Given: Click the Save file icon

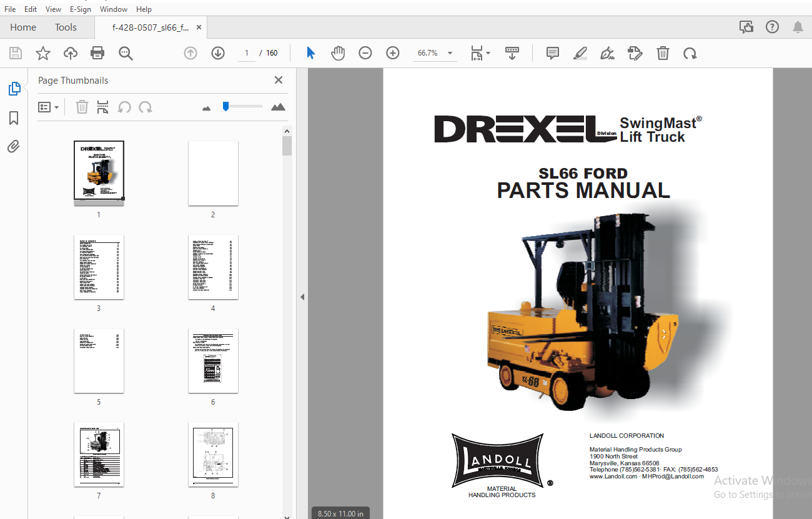Looking at the screenshot, I should pyautogui.click(x=16, y=54).
